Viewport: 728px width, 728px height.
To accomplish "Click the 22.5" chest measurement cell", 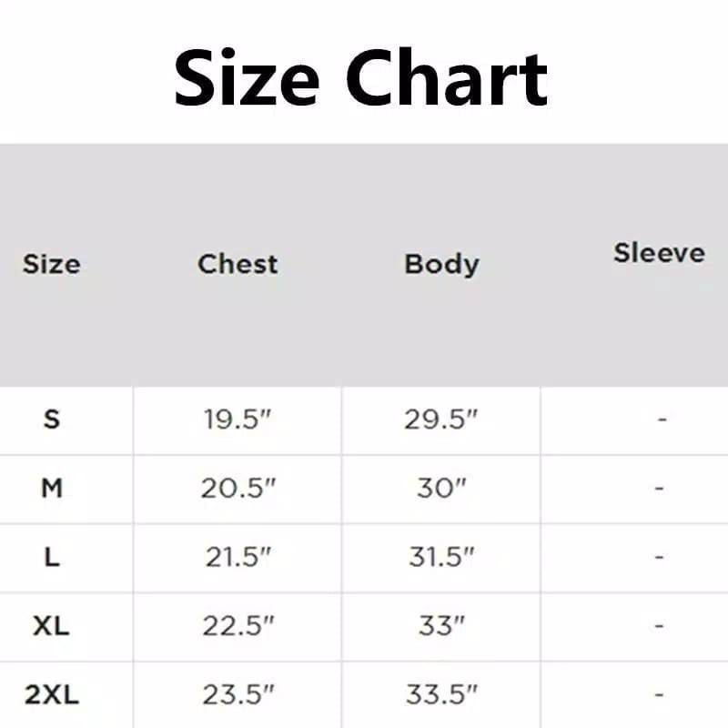I will point(238,626).
